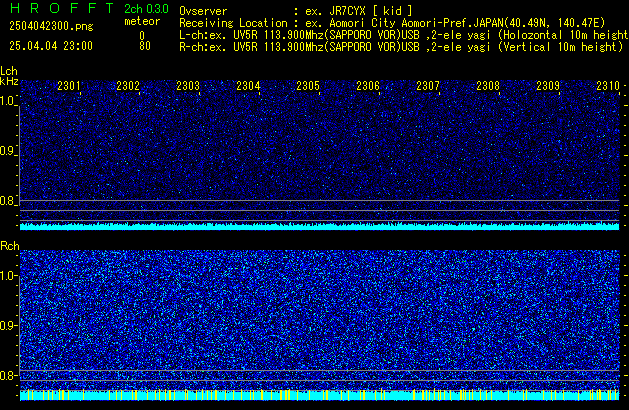Click time marker 2309
The image size is (629, 410).
point(548,86)
